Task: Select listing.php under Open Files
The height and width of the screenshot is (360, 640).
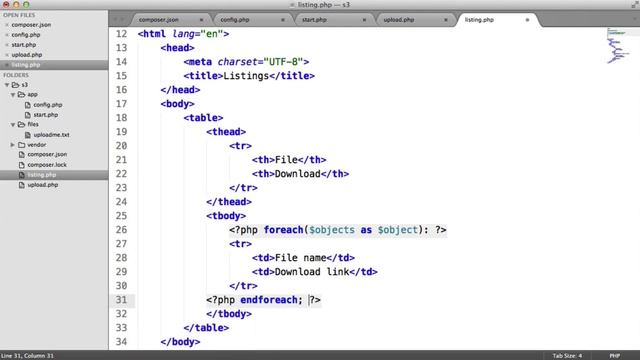Action: click(26, 65)
